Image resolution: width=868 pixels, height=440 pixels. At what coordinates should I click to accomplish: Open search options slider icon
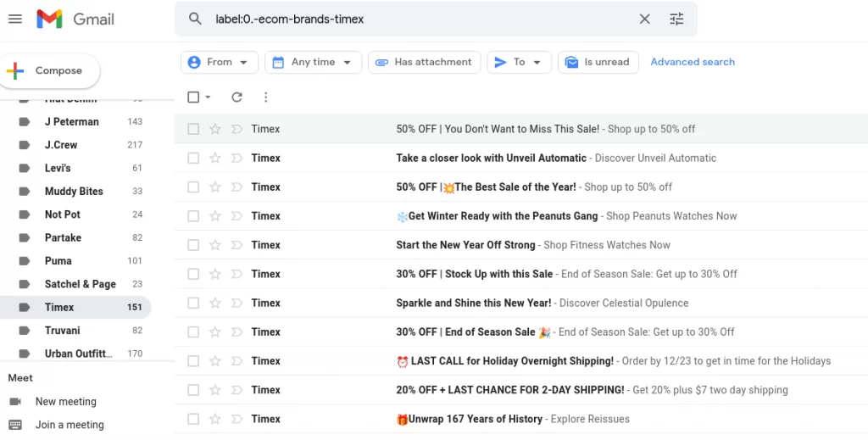[x=676, y=19]
